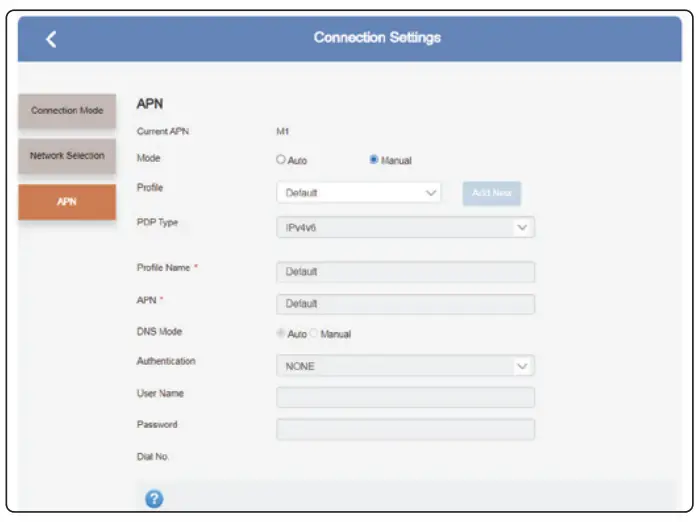Viewport: 699px width, 522px height.
Task: Choose Auto for DNS Mode
Action: pyautogui.click(x=280, y=333)
